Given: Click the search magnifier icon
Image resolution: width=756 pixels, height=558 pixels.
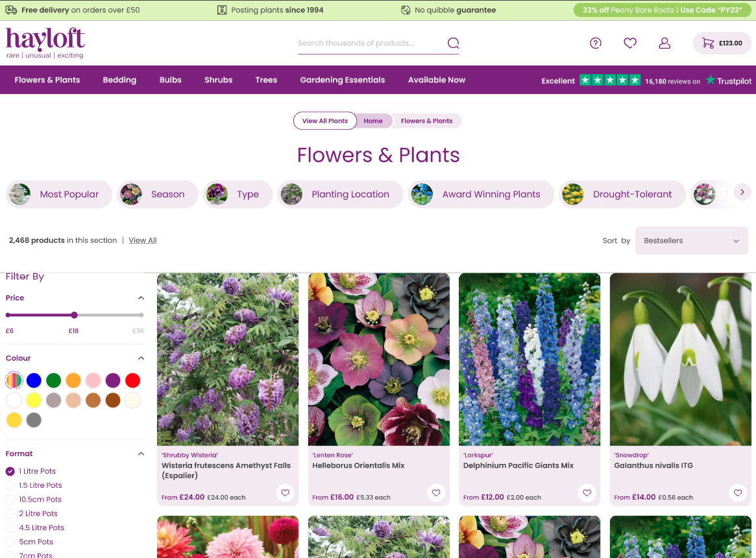Looking at the screenshot, I should 453,43.
